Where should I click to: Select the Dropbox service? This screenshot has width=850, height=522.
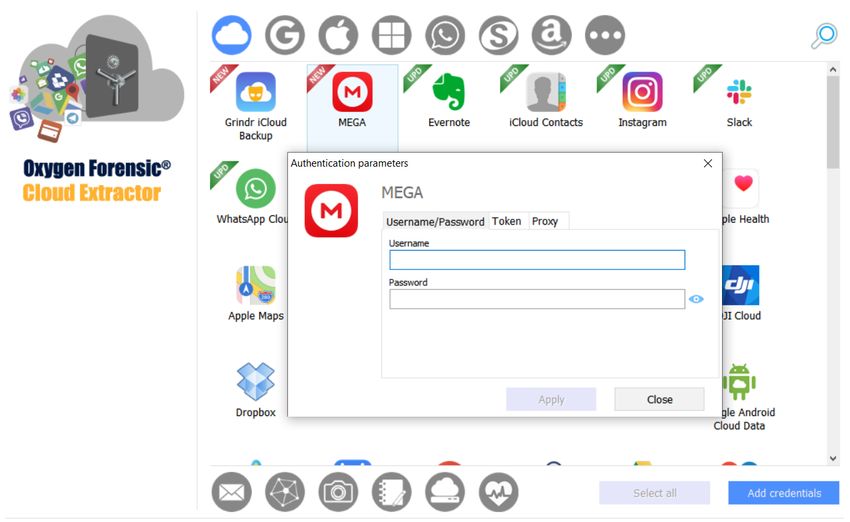pyautogui.click(x=256, y=390)
